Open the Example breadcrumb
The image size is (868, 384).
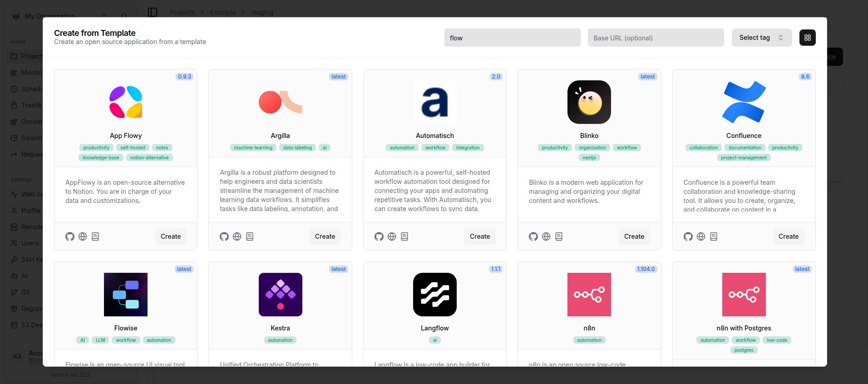[223, 12]
